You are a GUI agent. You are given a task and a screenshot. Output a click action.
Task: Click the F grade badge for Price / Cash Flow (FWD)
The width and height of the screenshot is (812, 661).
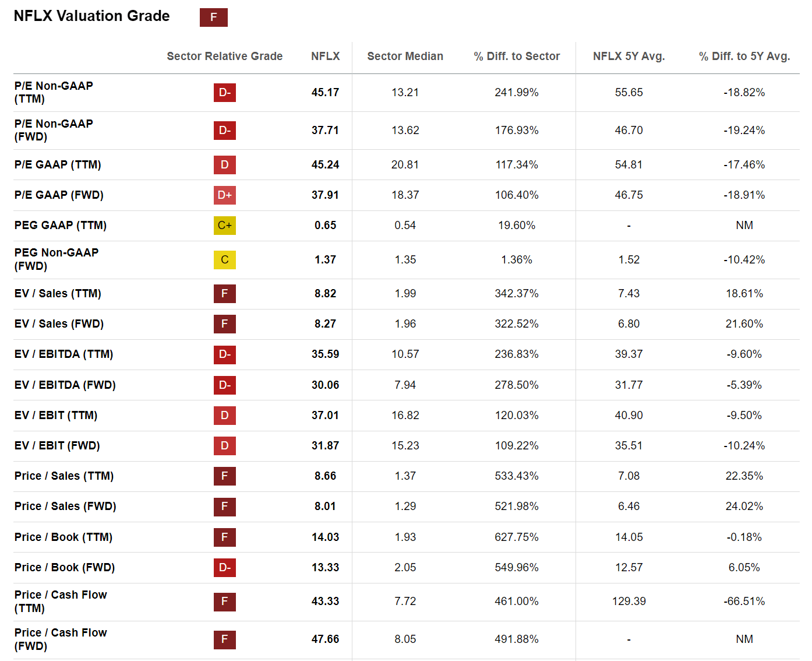(x=224, y=639)
